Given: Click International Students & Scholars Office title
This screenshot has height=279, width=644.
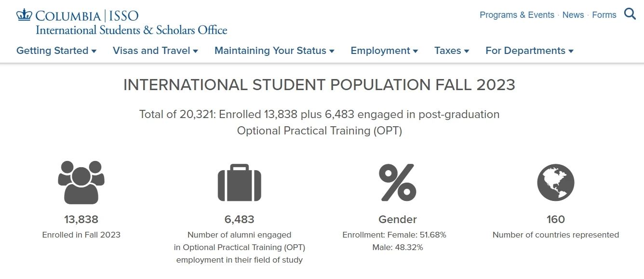Looking at the screenshot, I should 131,30.
